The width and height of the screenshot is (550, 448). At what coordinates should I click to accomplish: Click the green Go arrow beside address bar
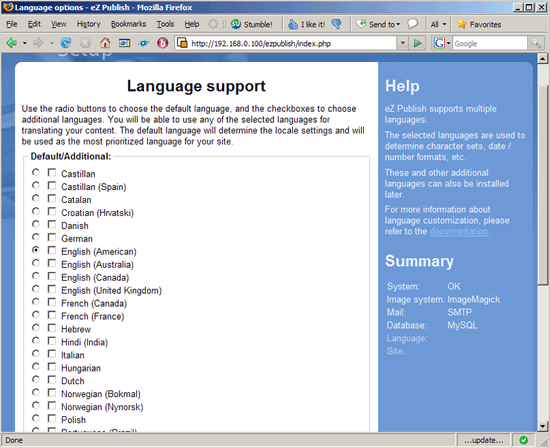417,43
